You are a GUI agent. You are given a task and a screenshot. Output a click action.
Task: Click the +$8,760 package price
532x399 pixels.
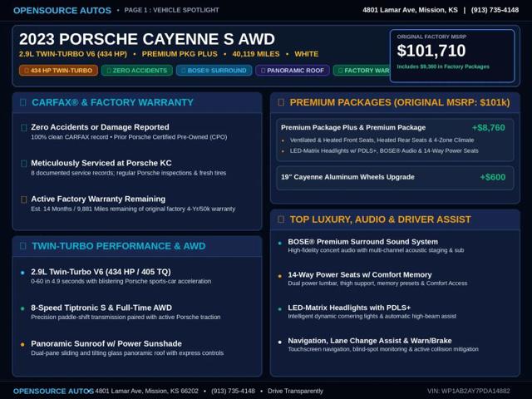coord(488,127)
